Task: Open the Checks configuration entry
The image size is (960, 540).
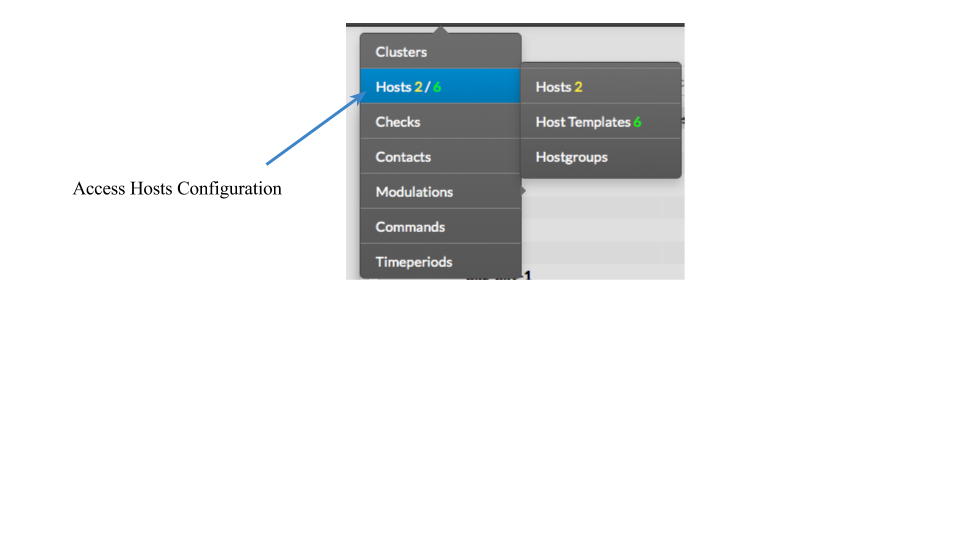Action: [x=440, y=121]
